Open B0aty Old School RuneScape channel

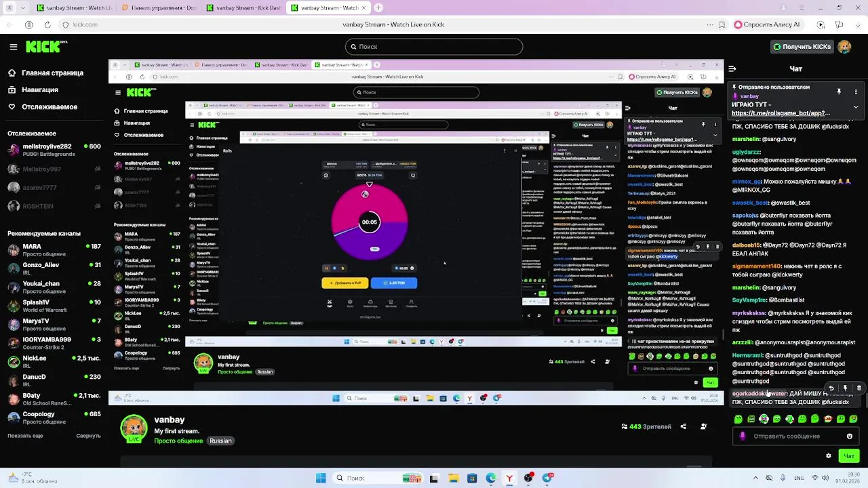[54, 399]
